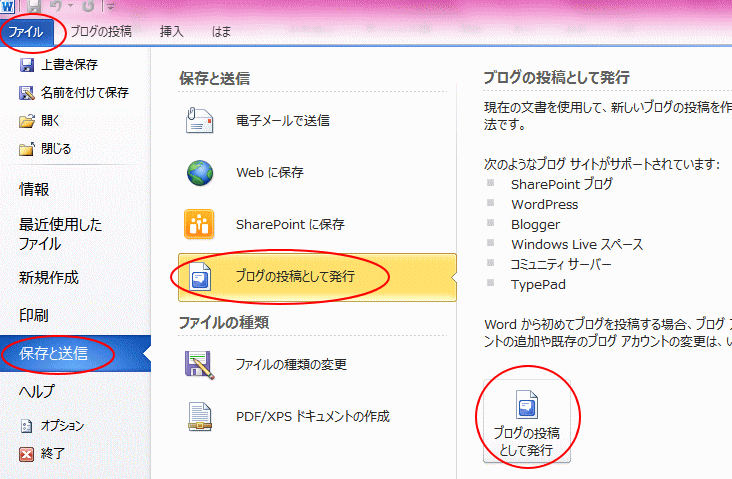This screenshot has width=732, height=479.
Task: Click the PDF/XPS document icon
Action: [x=200, y=416]
